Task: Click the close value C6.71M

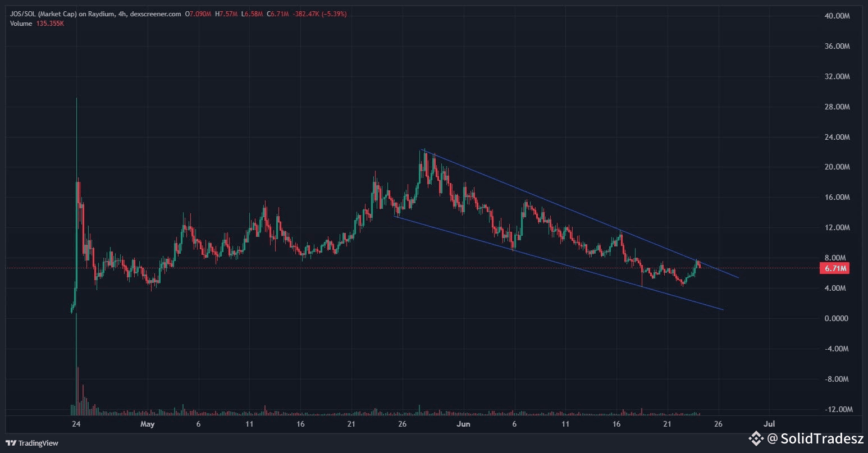Action: coord(277,13)
